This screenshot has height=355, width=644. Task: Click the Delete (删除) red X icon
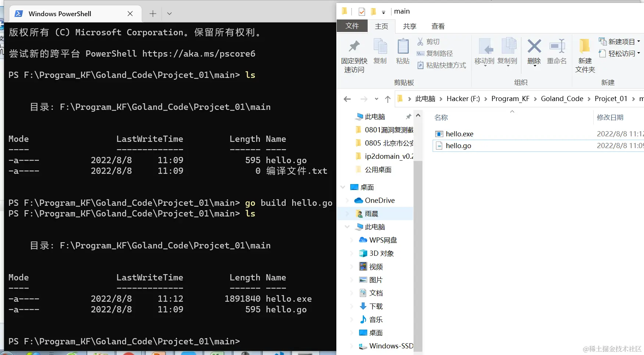534,46
